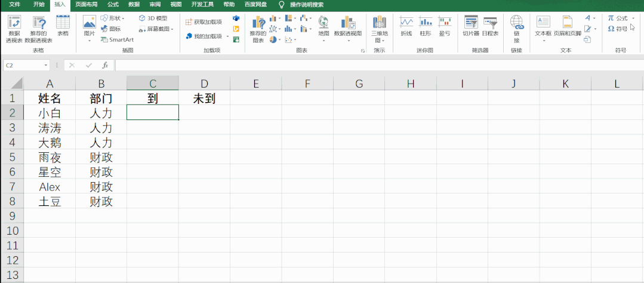Open 3D Map (三维地图)
The height and width of the screenshot is (283, 644).
coord(380,29)
